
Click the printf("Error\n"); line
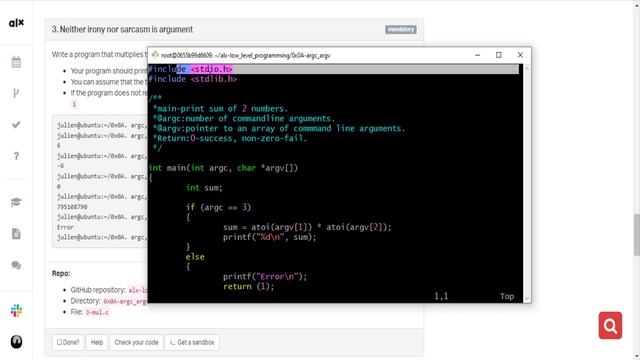(x=265, y=277)
